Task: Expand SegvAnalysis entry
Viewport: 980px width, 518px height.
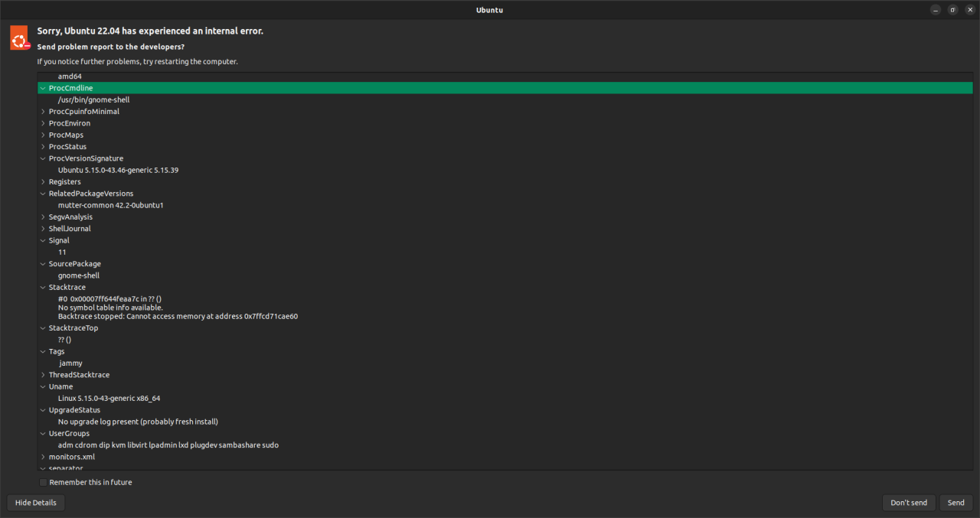Action: pyautogui.click(x=43, y=217)
